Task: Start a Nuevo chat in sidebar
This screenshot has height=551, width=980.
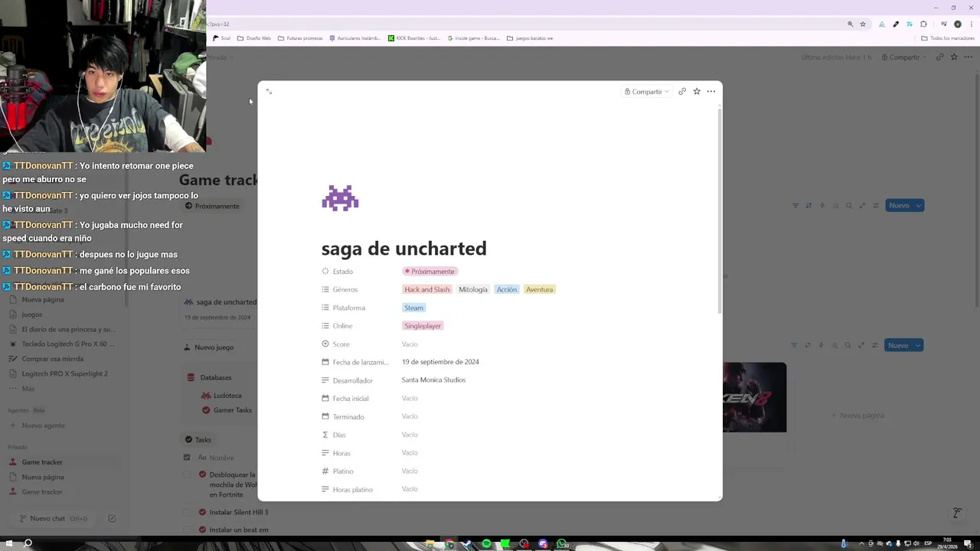Action: (x=54, y=518)
